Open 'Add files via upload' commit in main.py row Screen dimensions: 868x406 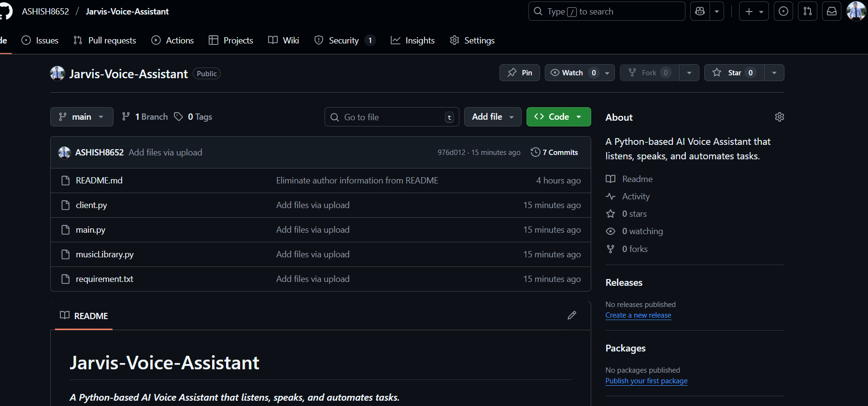(x=313, y=230)
